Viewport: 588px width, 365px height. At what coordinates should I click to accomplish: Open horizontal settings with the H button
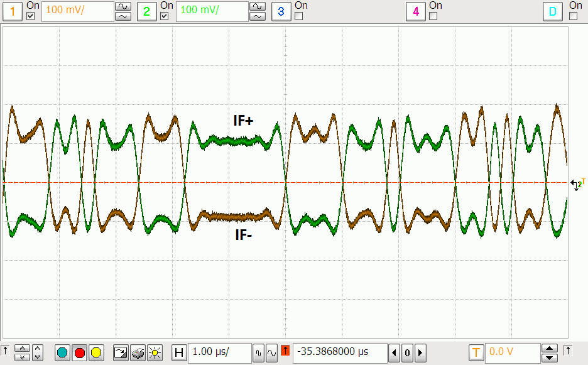[x=180, y=353]
